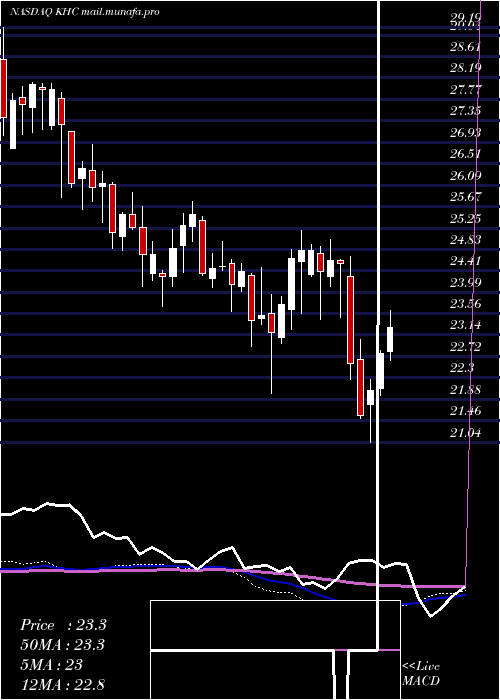This screenshot has width=500, height=700.
Task: Click the Price : 23.3 readout
Action: point(63,625)
